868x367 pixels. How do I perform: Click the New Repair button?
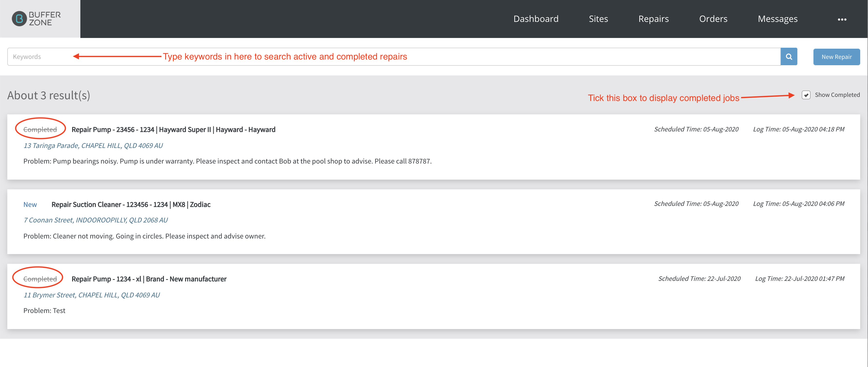[836, 57]
